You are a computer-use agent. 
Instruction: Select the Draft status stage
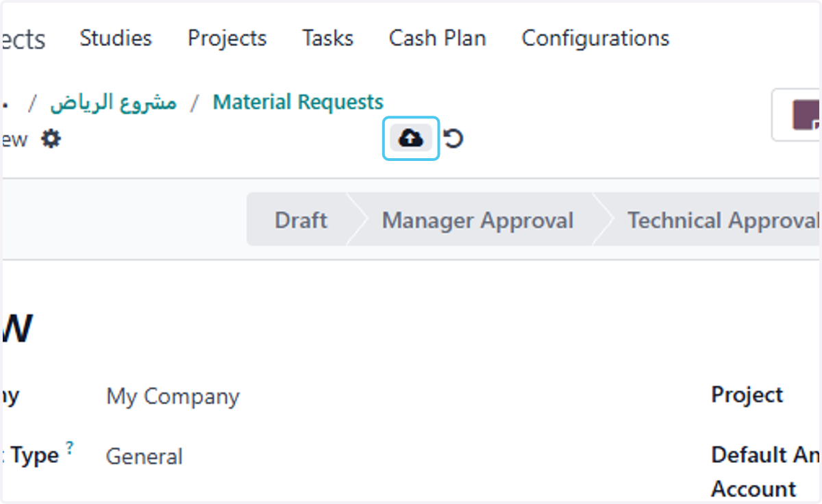(x=301, y=220)
